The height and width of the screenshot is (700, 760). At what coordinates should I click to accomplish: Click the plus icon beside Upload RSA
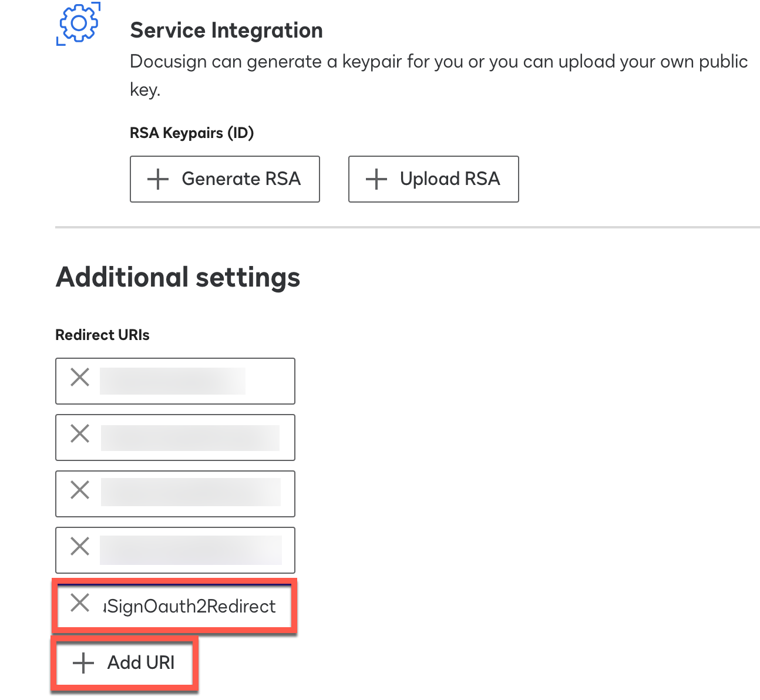[376, 179]
